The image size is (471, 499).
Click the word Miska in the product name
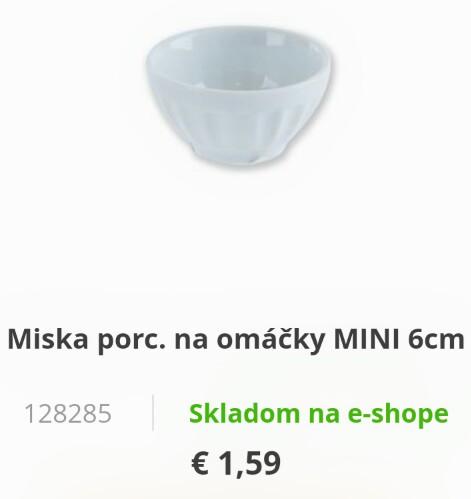[48, 338]
